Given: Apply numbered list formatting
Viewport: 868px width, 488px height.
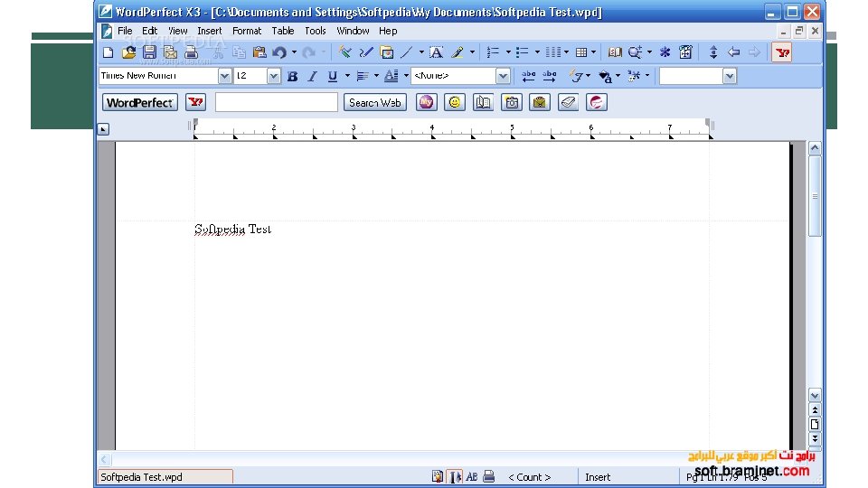Looking at the screenshot, I should (493, 52).
